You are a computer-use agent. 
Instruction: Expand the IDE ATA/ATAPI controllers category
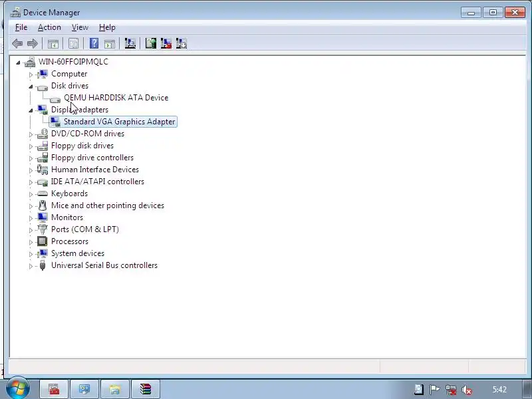(31, 182)
